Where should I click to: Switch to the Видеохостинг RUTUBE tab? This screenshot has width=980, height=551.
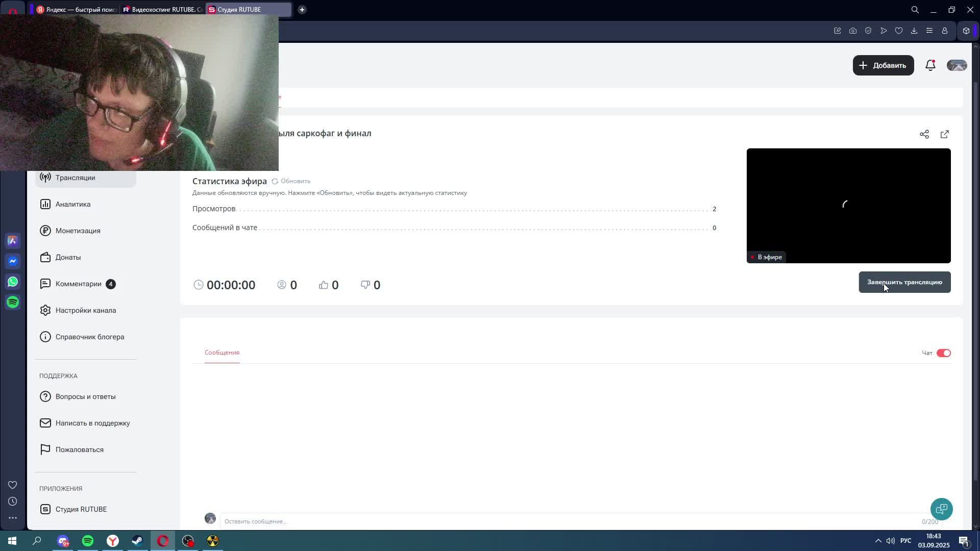coord(163,9)
